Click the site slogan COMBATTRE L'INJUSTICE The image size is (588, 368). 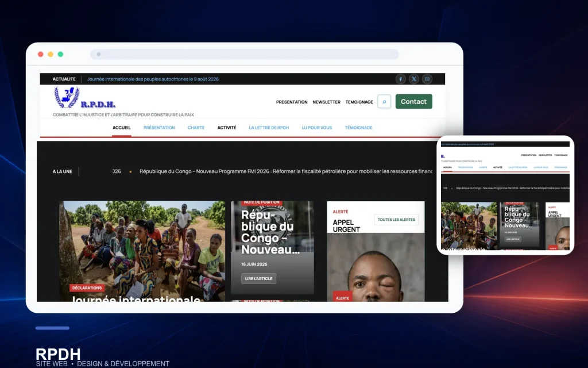click(x=123, y=115)
